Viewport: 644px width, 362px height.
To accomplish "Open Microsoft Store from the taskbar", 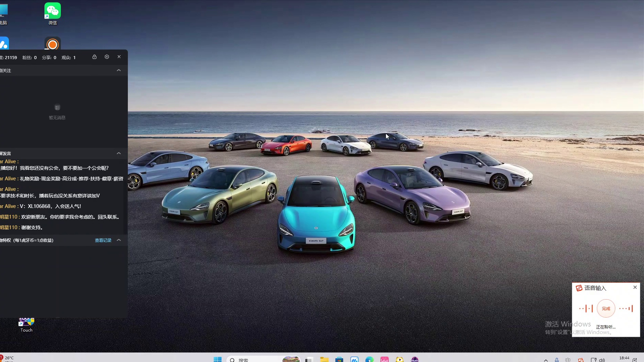I will coord(339,359).
